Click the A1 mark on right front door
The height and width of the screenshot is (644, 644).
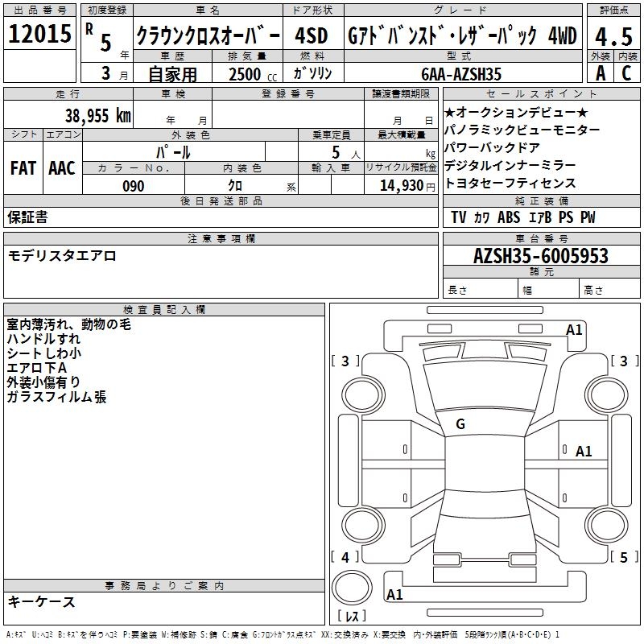point(584,451)
